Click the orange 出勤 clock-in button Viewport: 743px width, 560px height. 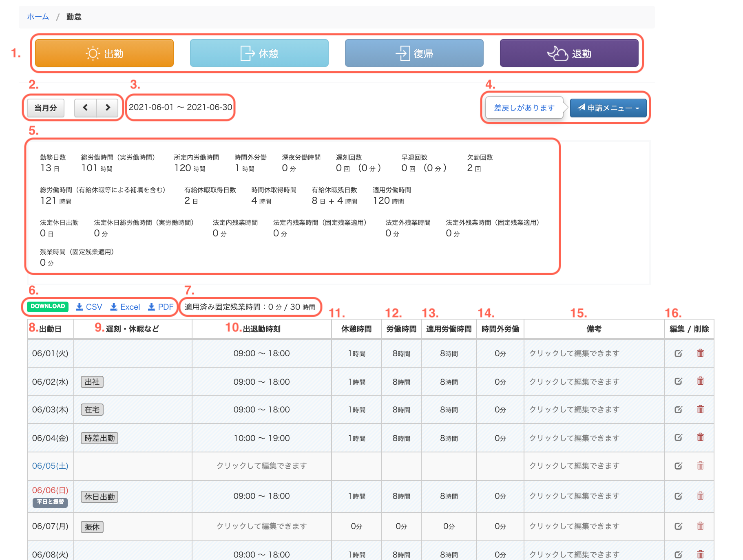coord(104,53)
